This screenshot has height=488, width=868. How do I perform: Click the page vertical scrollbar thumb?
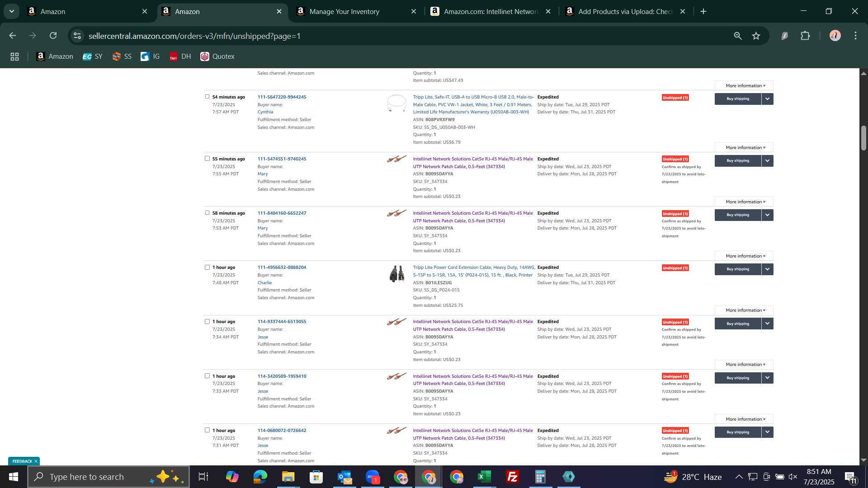863,138
